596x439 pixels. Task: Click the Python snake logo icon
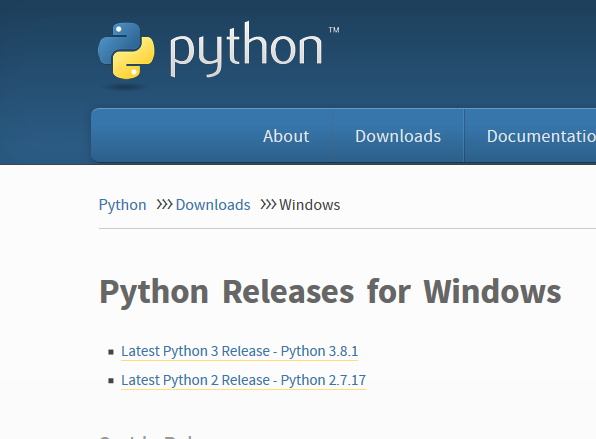click(126, 51)
